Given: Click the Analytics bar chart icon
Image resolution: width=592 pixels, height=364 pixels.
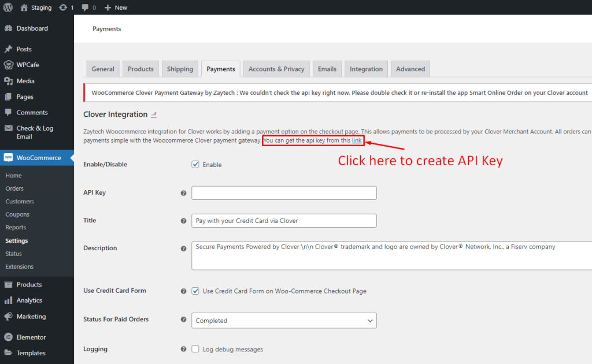Looking at the screenshot, I should pos(8,300).
